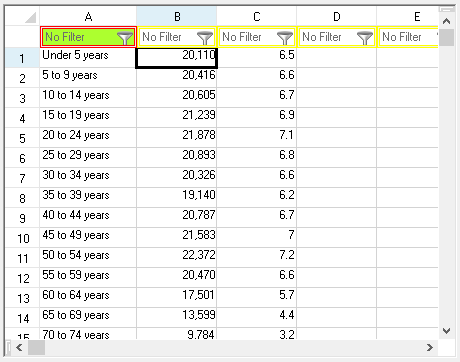This screenshot has width=460, height=362.
Task: Click the cell with value 21,878
Action: 177,138
